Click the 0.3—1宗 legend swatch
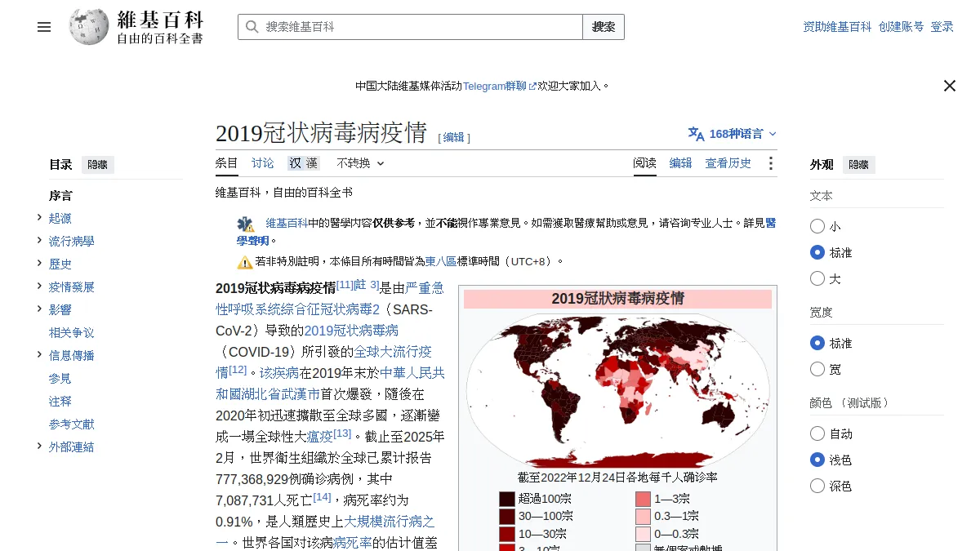980x551 pixels. pyautogui.click(x=643, y=517)
